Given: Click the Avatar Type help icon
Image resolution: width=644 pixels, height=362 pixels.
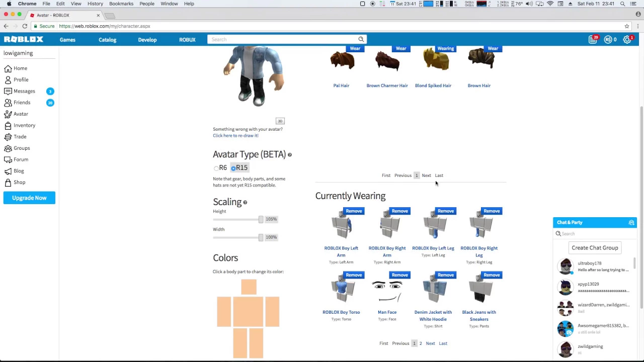Looking at the screenshot, I should 290,155.
